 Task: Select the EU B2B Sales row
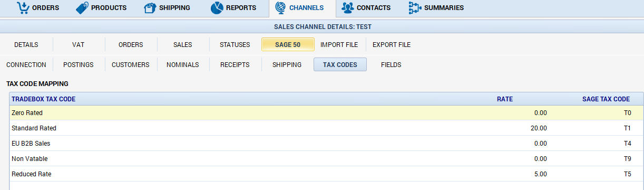pos(326,144)
